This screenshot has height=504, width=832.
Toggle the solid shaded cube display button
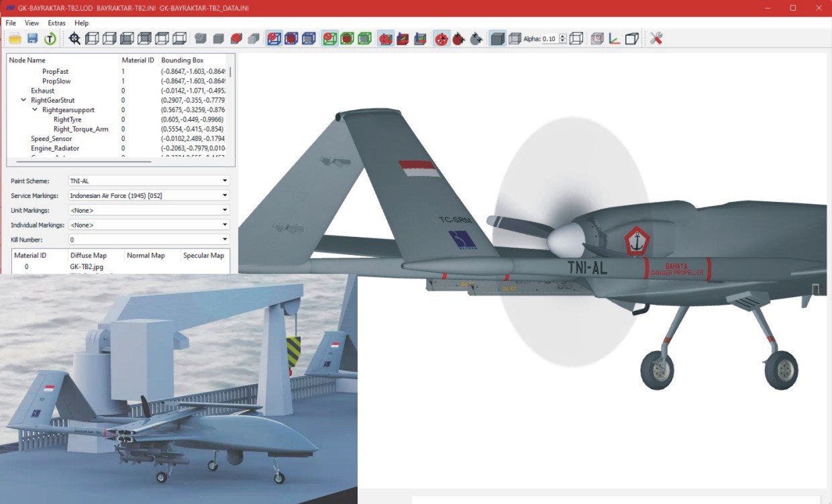click(497, 39)
